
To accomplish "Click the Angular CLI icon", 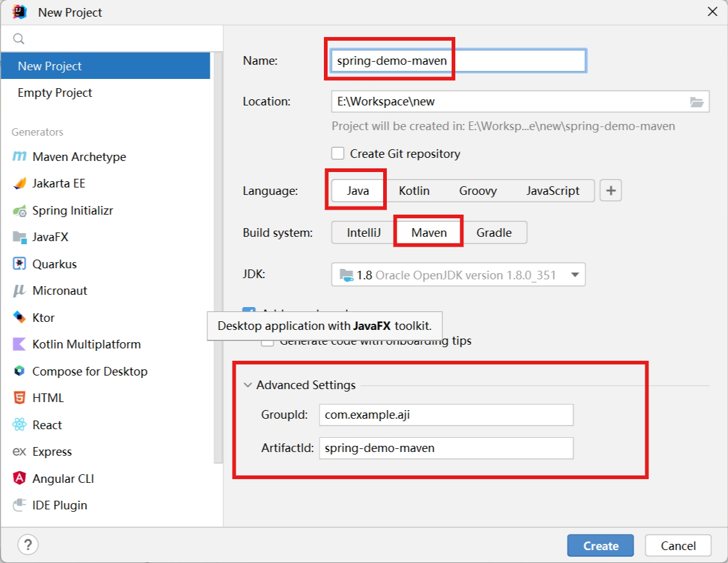I will pyautogui.click(x=19, y=478).
